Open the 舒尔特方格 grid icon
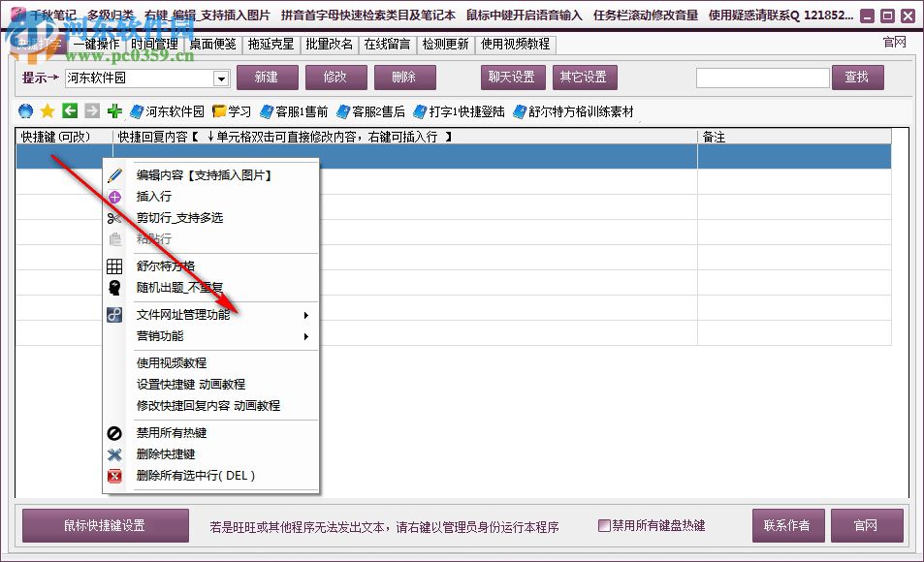Image resolution: width=924 pixels, height=562 pixels. (115, 266)
